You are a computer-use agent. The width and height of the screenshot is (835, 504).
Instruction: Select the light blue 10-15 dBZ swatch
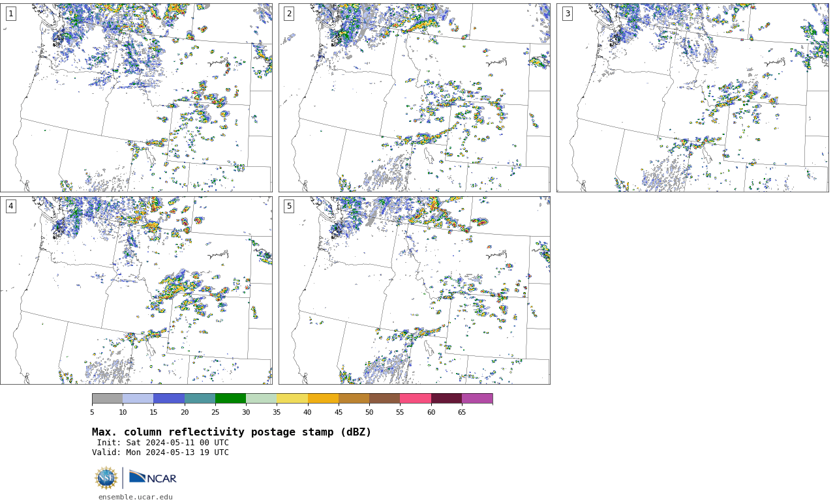pyautogui.click(x=138, y=398)
